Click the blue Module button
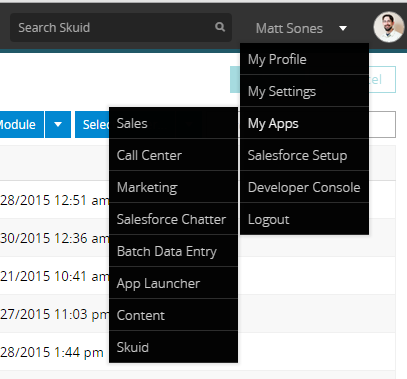407x379 pixels. (x=22, y=124)
